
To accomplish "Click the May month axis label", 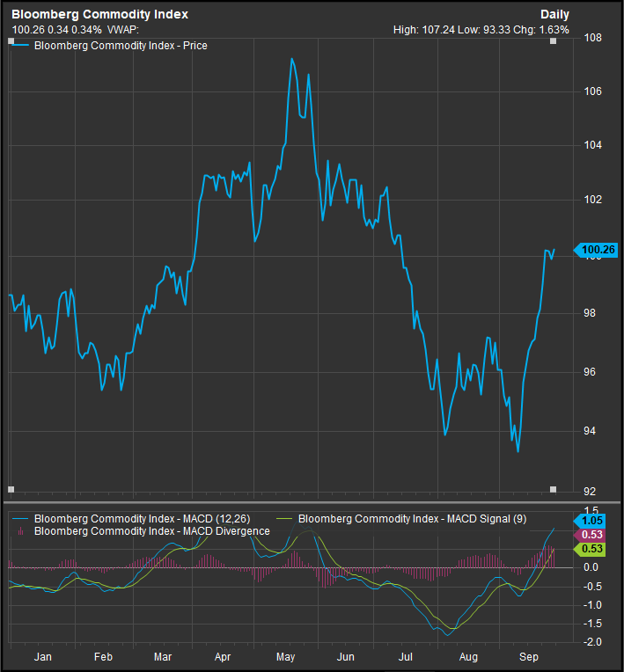I will click(285, 656).
